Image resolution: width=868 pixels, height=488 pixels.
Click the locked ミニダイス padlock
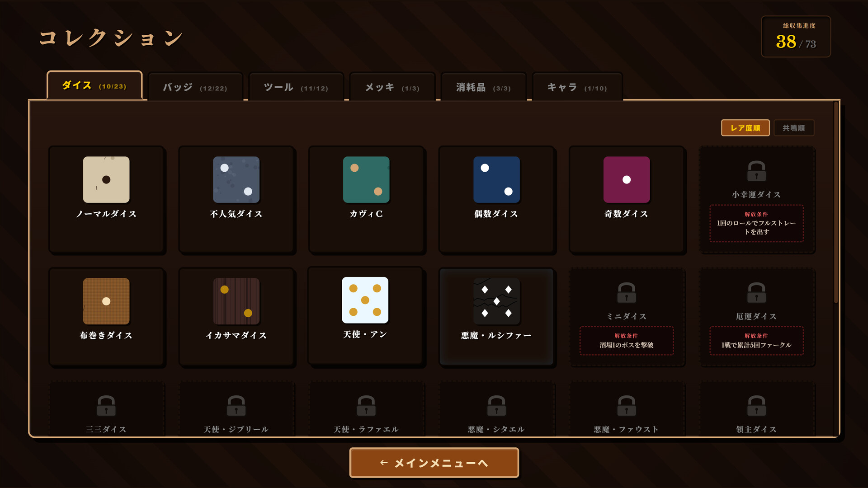(627, 293)
